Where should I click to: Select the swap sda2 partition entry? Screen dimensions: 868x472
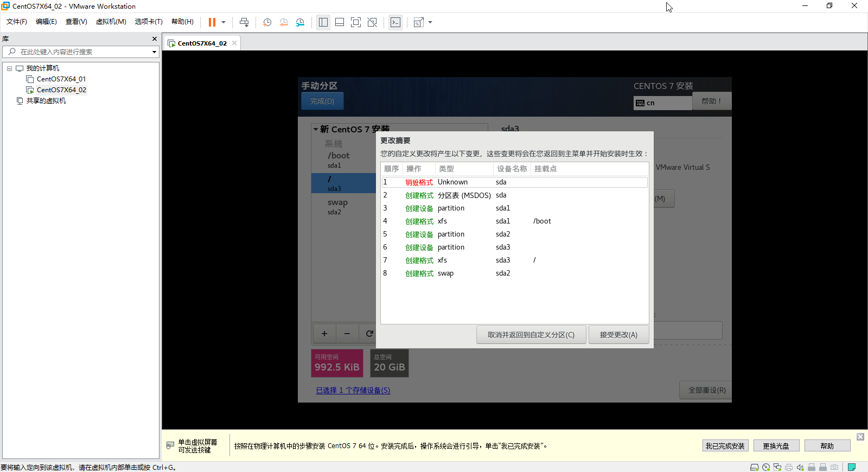pos(344,207)
